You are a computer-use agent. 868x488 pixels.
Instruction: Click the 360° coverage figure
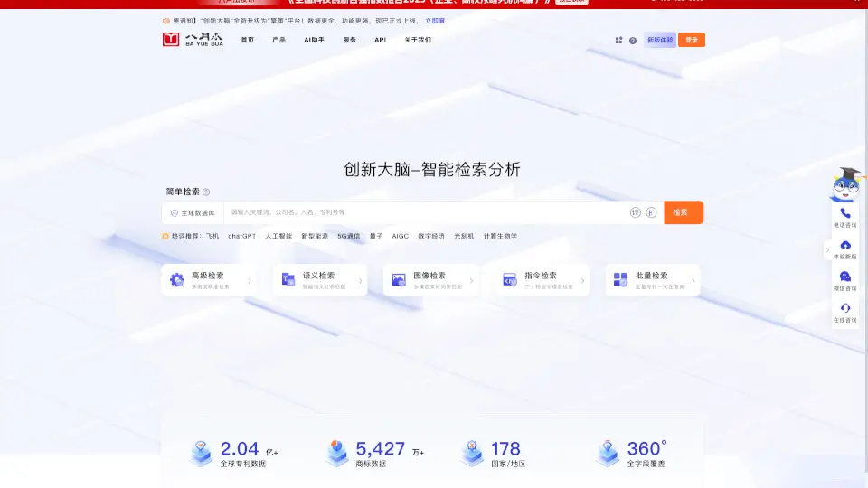(x=646, y=448)
